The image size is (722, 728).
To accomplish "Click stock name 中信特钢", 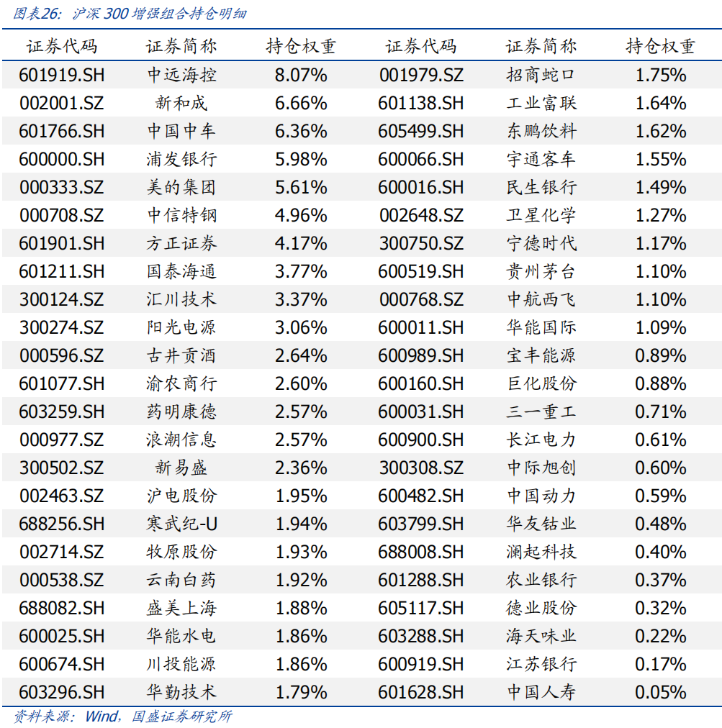I will 181,215.
